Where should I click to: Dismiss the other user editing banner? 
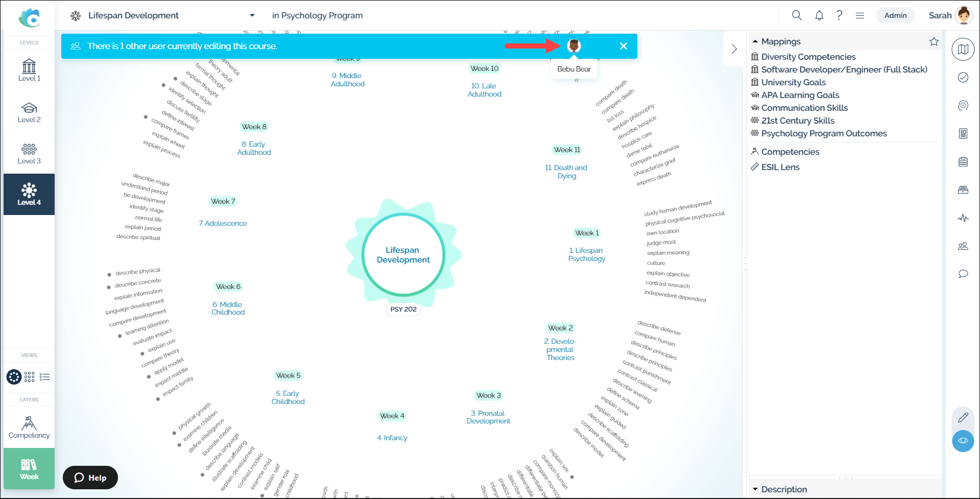623,46
